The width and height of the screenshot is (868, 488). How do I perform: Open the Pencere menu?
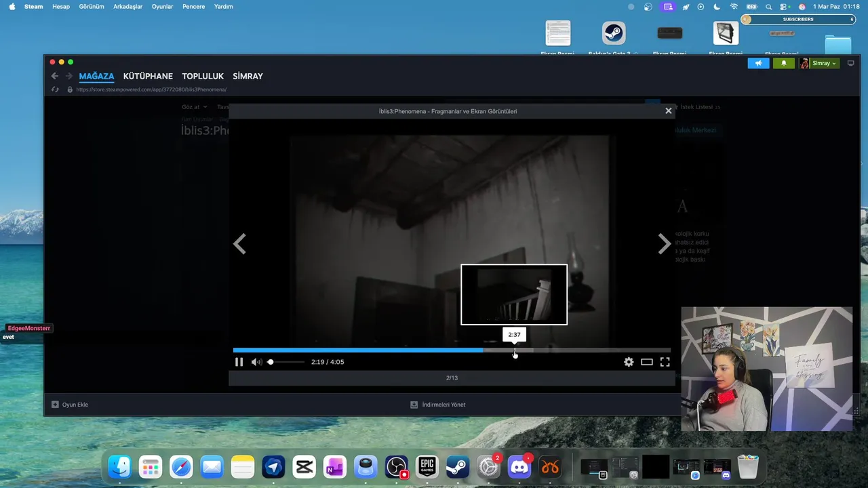[x=194, y=7]
